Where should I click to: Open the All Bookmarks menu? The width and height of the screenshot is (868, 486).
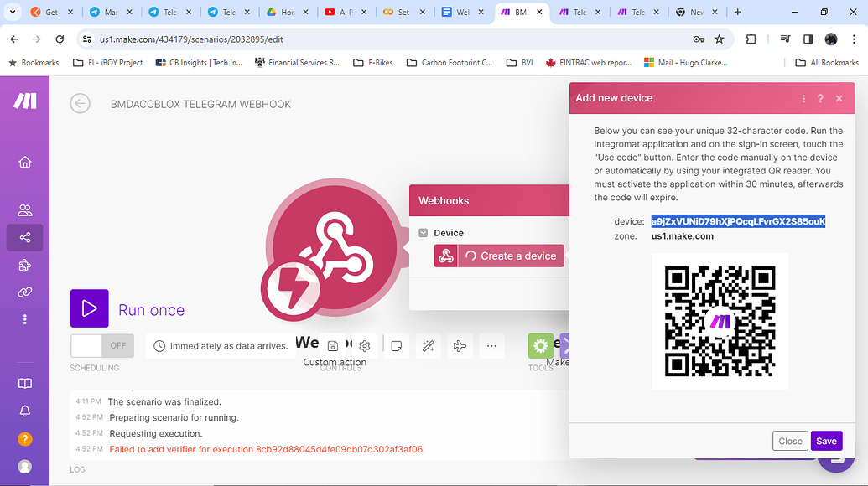(x=826, y=62)
